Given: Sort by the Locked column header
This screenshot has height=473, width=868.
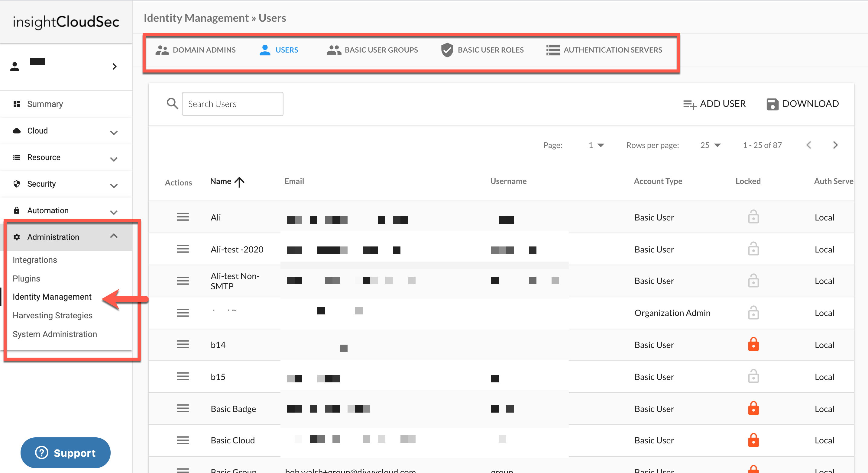Looking at the screenshot, I should [748, 181].
